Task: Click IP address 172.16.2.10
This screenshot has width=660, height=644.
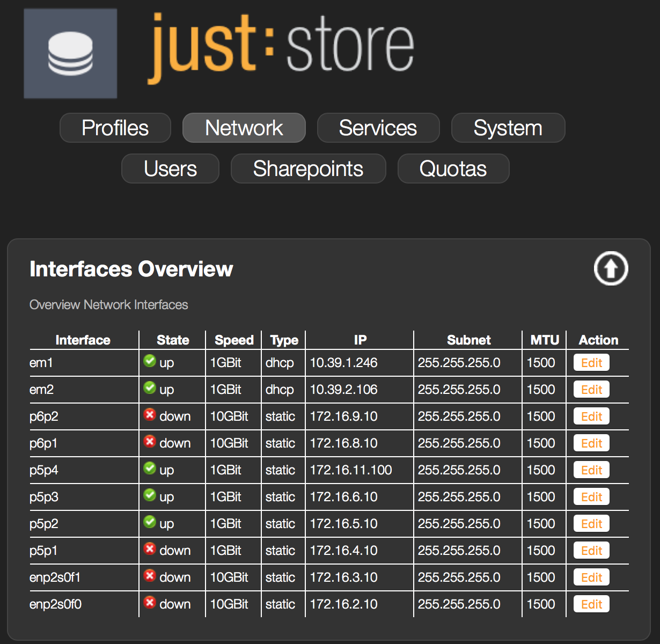Action: 344,604
